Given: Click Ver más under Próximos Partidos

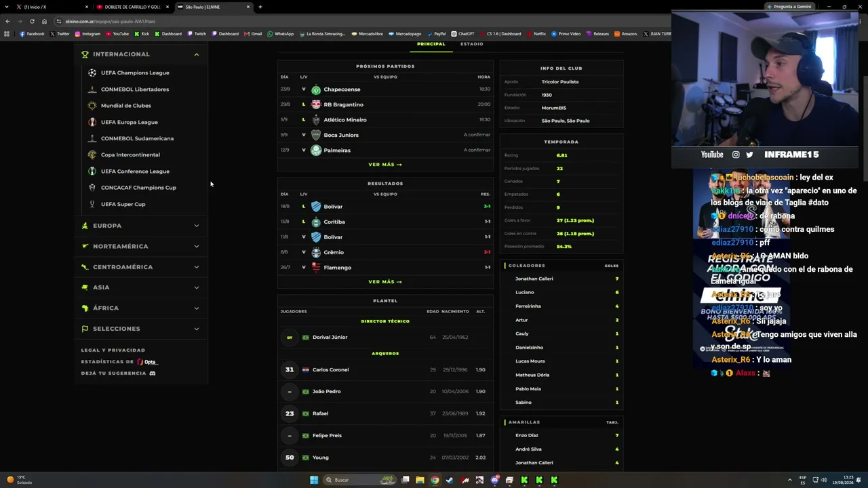Looking at the screenshot, I should 385,165.
